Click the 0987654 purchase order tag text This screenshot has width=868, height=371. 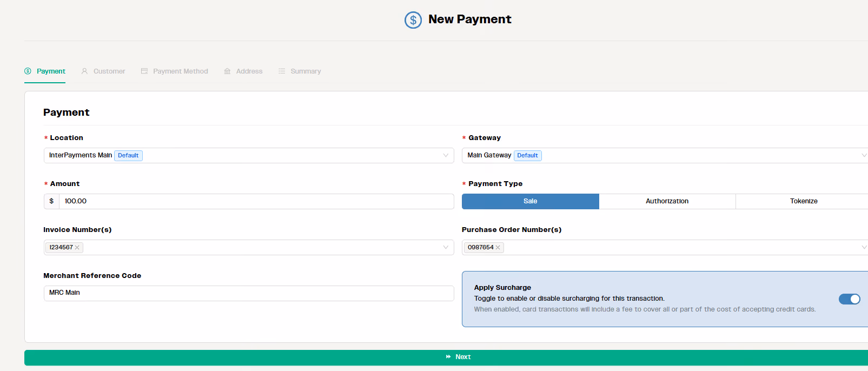[x=481, y=247]
